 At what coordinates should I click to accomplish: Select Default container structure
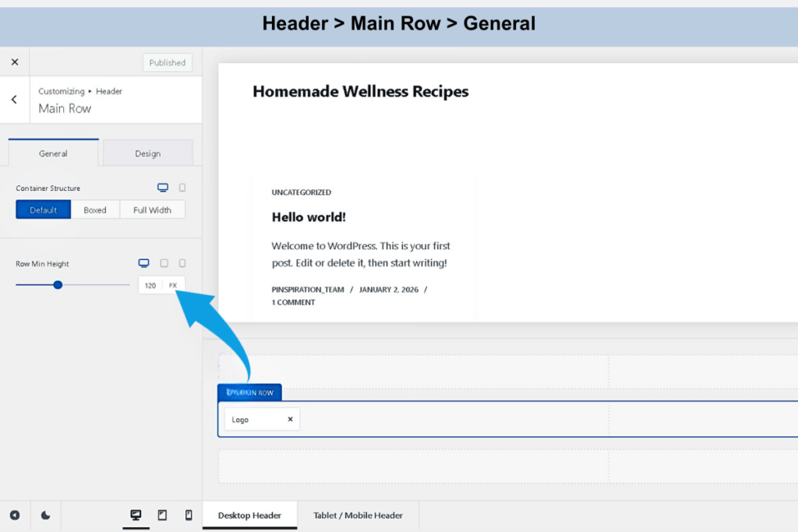pyautogui.click(x=44, y=210)
